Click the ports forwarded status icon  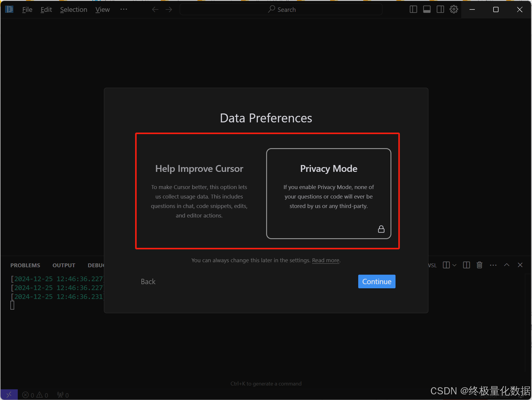[63, 395]
